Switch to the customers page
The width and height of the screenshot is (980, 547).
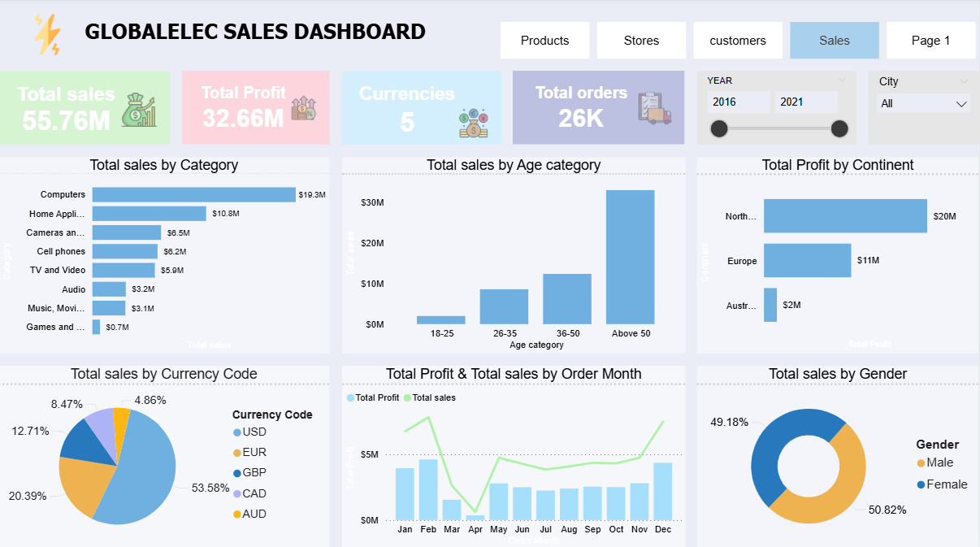737,40
